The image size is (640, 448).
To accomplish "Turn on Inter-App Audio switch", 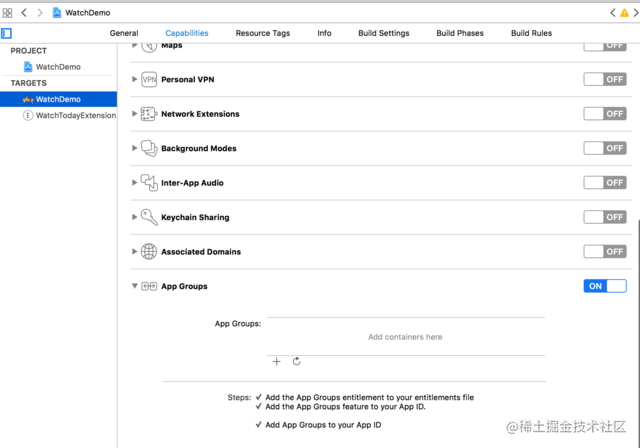I will coord(605,183).
